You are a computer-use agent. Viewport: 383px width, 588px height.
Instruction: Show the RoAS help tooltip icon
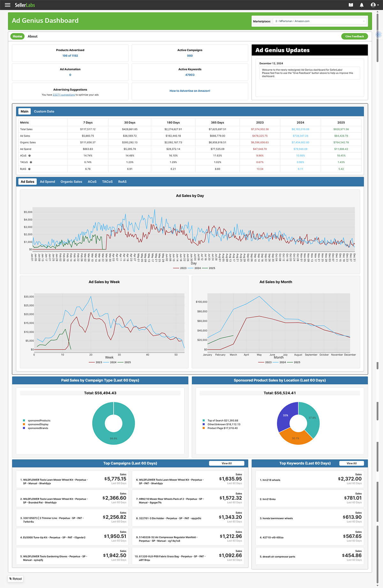(x=29, y=169)
